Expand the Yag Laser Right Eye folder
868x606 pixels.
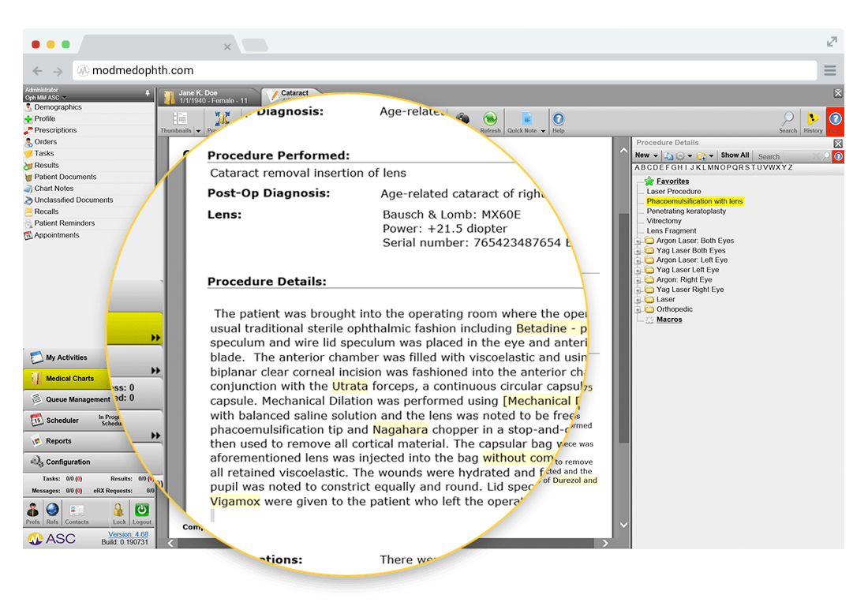pos(638,290)
